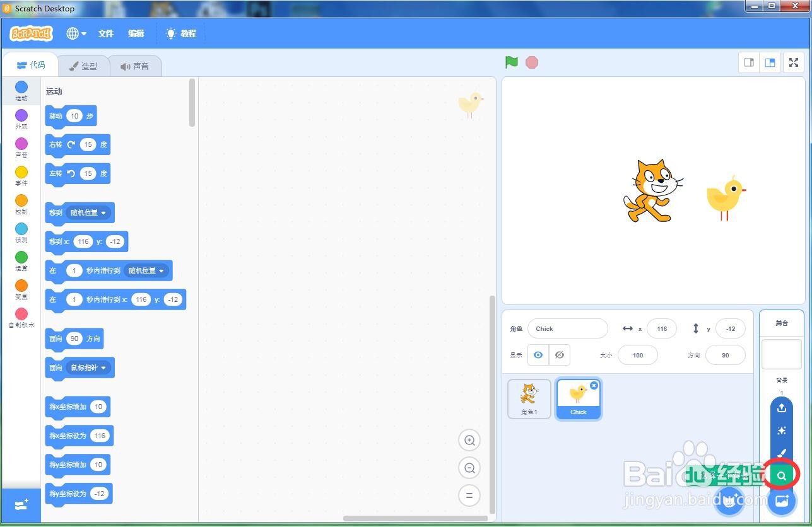Viewport: 812px width, 527px height.
Task: Edit the 方向 direction field
Action: pos(726,355)
